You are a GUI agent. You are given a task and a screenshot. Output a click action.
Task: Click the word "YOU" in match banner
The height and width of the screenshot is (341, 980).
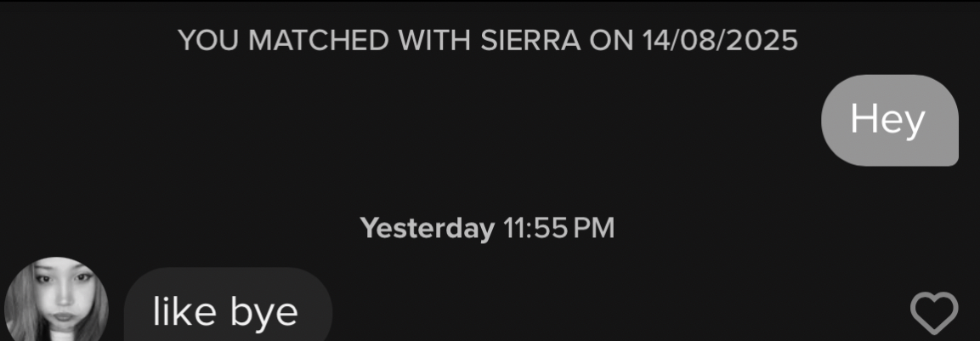[209, 41]
